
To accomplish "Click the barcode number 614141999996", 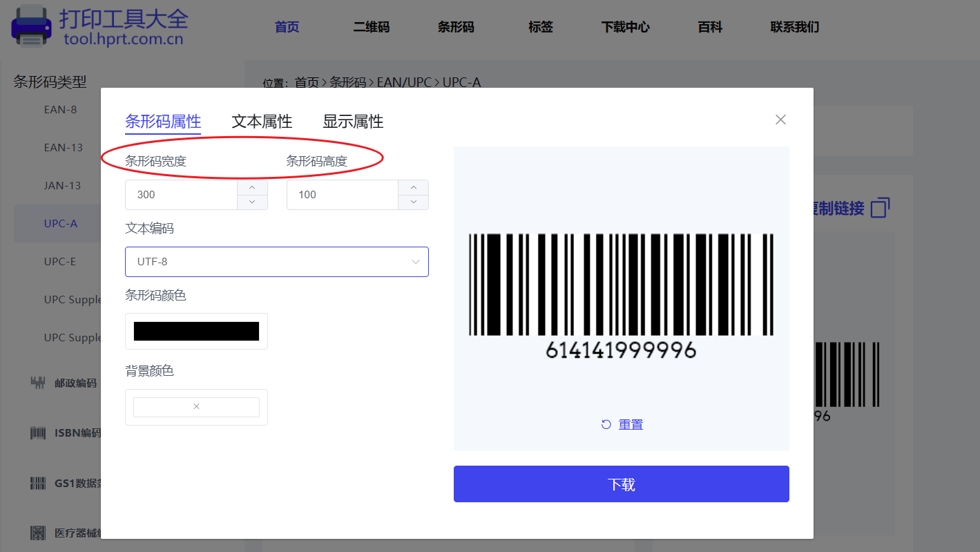I will click(621, 350).
